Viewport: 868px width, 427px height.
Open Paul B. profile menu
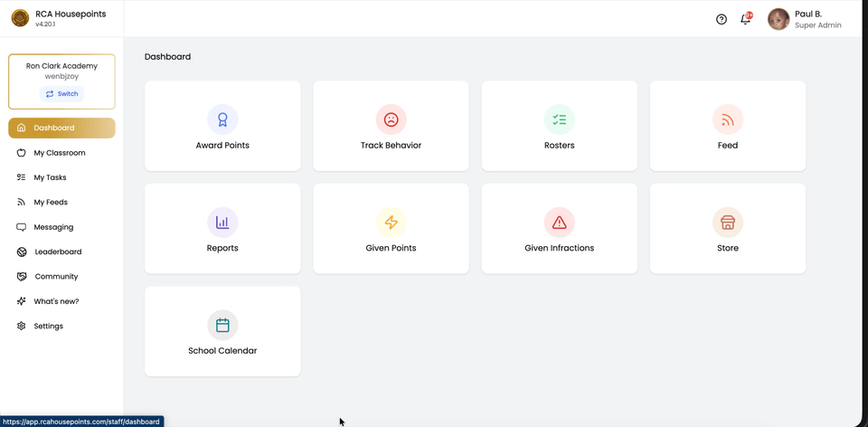[804, 19]
